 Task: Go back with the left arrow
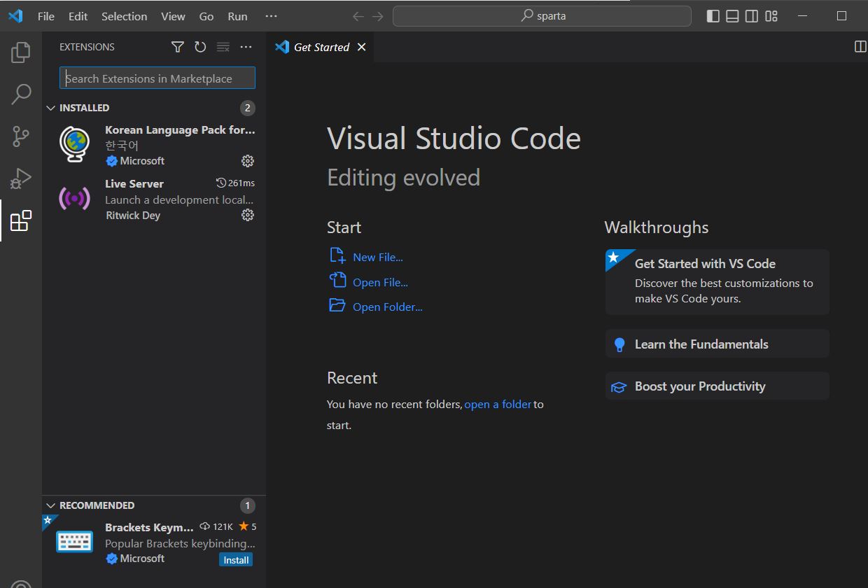point(358,16)
